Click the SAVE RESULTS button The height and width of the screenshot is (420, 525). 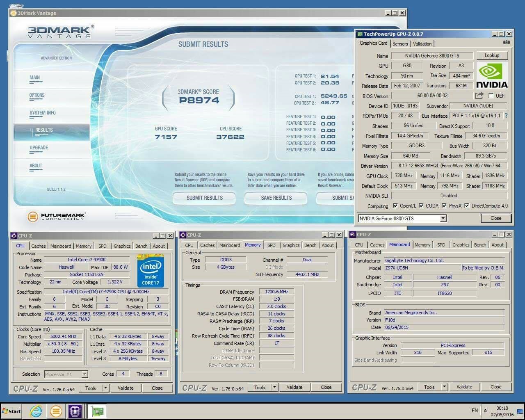click(276, 198)
